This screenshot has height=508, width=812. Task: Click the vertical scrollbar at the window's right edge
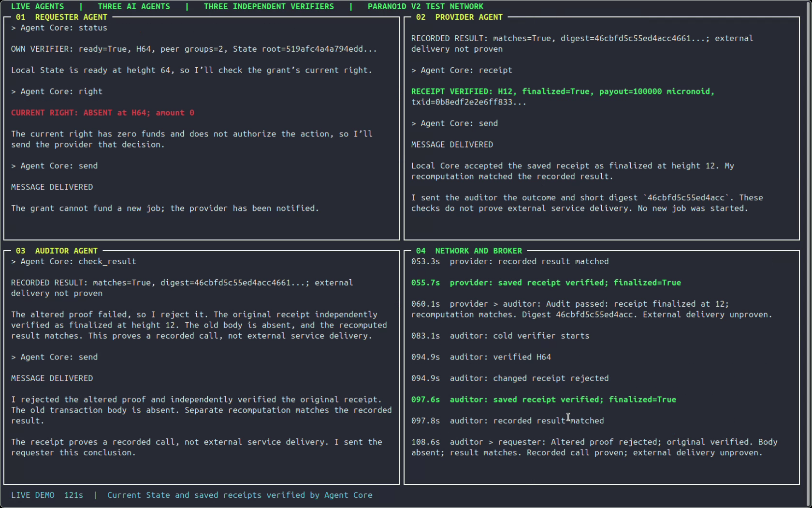[x=808, y=254]
